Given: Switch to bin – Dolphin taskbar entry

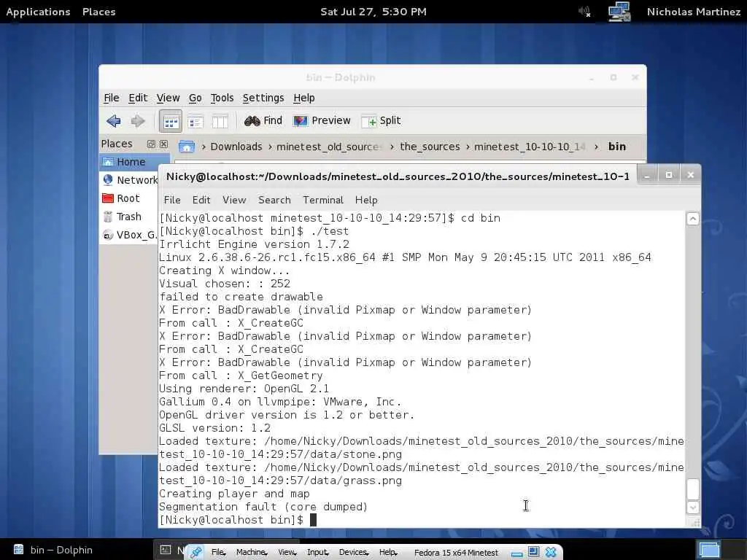Looking at the screenshot, I should (x=53, y=550).
